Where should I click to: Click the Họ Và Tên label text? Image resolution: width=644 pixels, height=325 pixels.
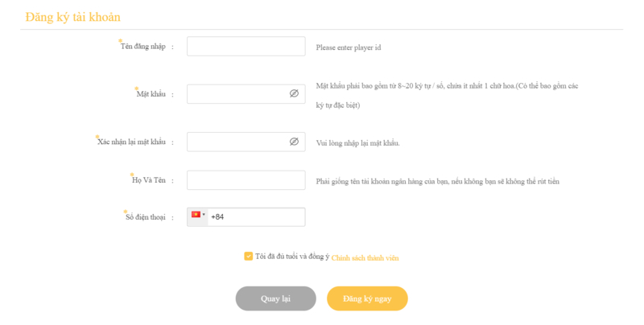(x=149, y=180)
